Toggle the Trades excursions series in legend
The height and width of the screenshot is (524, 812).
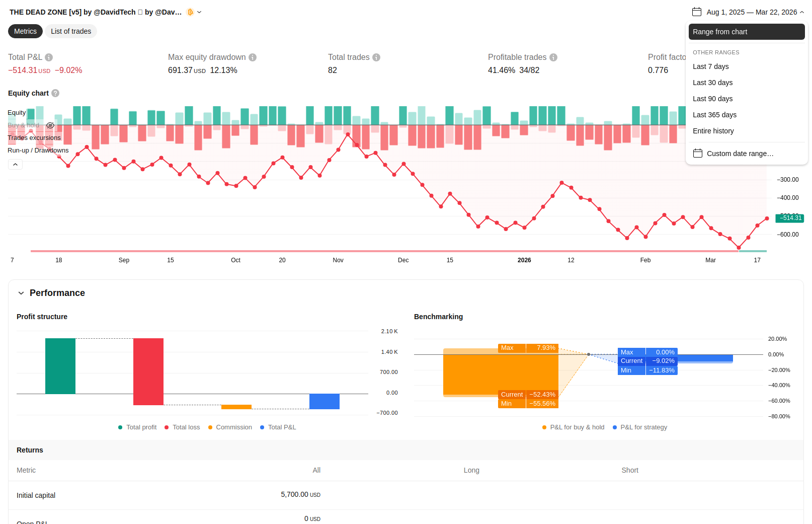coord(34,138)
